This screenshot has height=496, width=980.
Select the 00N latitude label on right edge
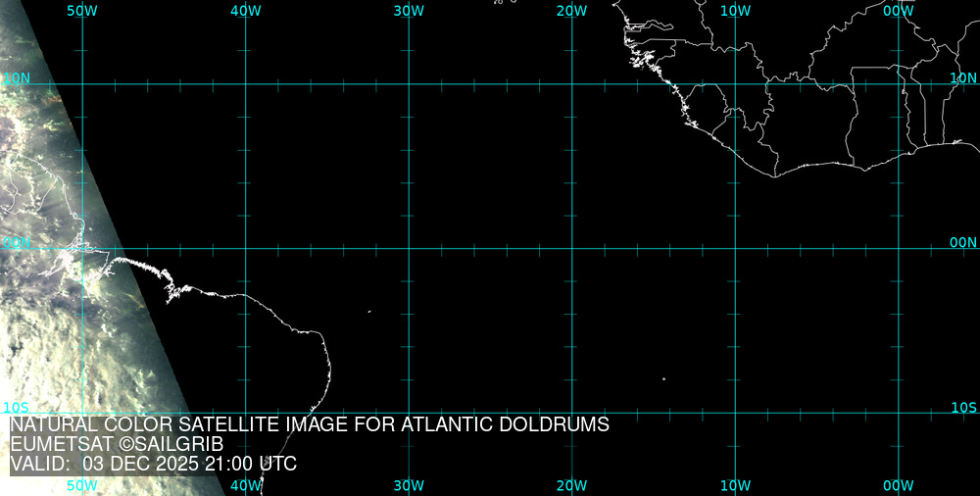[x=963, y=242]
